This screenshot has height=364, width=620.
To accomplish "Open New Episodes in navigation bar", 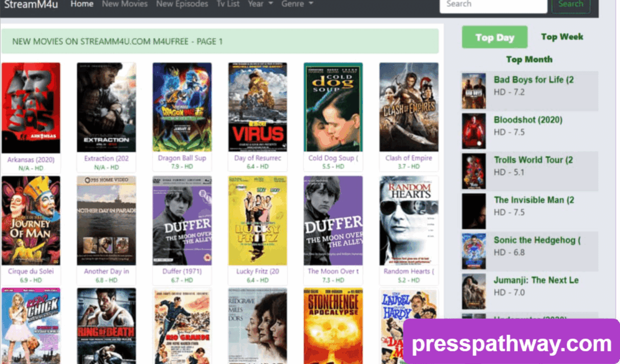I will click(x=182, y=4).
